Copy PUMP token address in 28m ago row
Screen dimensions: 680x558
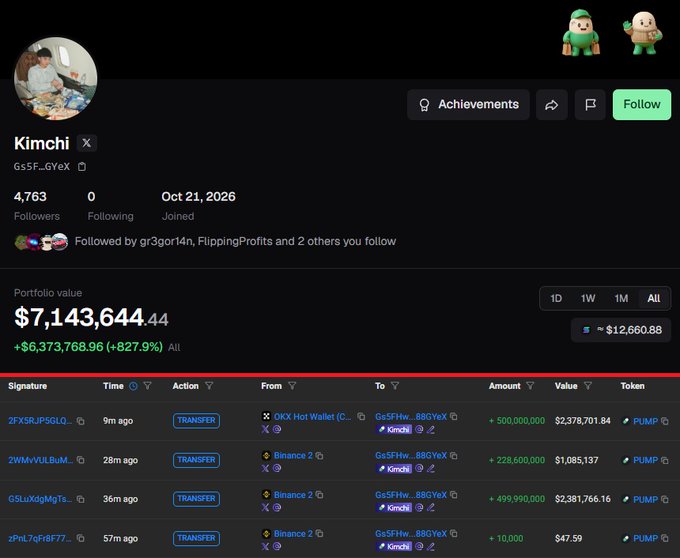point(664,460)
